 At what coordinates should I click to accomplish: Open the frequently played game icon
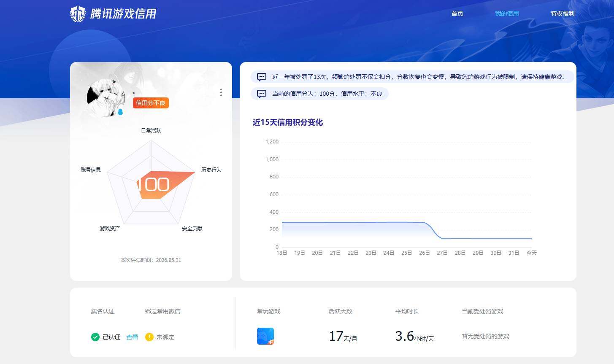pyautogui.click(x=265, y=336)
